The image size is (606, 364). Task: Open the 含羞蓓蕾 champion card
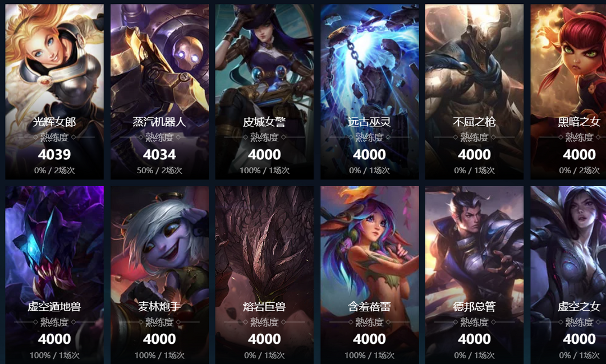pyautogui.click(x=369, y=275)
